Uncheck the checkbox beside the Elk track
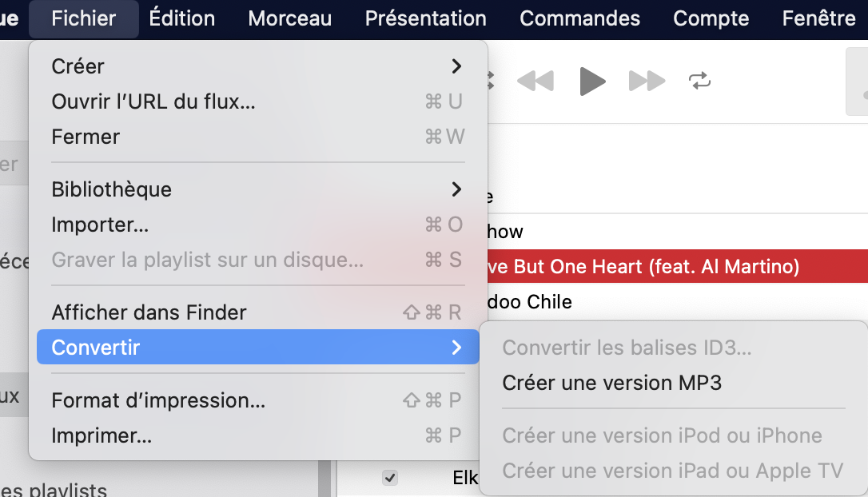The image size is (868, 497). click(390, 478)
